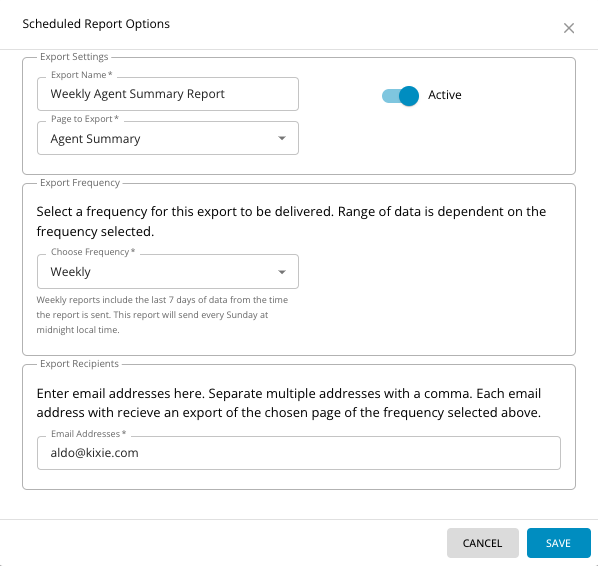Click the arrow beside Weekly
598x566 pixels.
coord(282,272)
